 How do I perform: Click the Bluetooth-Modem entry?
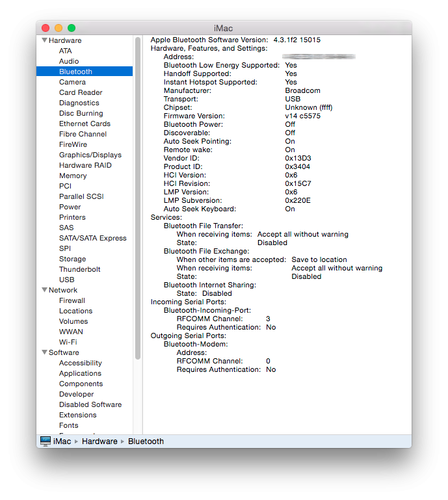[x=196, y=344]
